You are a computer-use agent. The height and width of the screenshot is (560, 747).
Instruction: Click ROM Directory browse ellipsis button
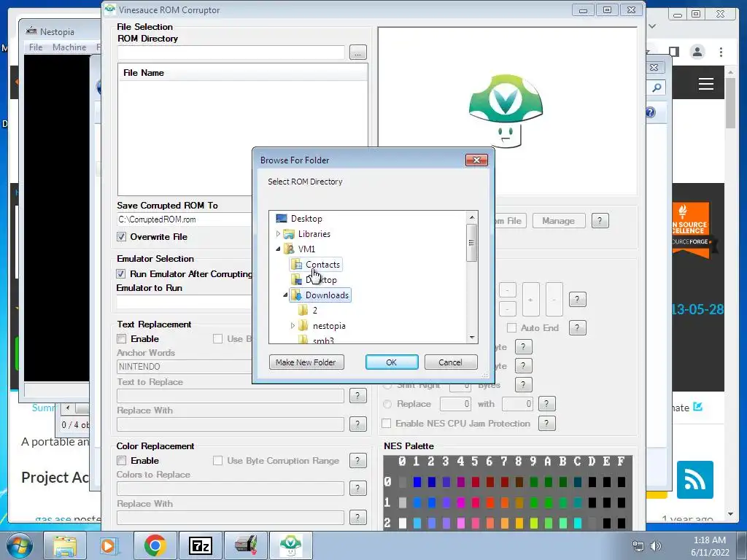pos(357,52)
